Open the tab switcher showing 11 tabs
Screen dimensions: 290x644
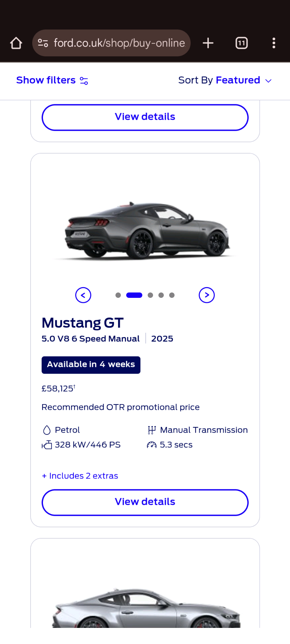[242, 43]
